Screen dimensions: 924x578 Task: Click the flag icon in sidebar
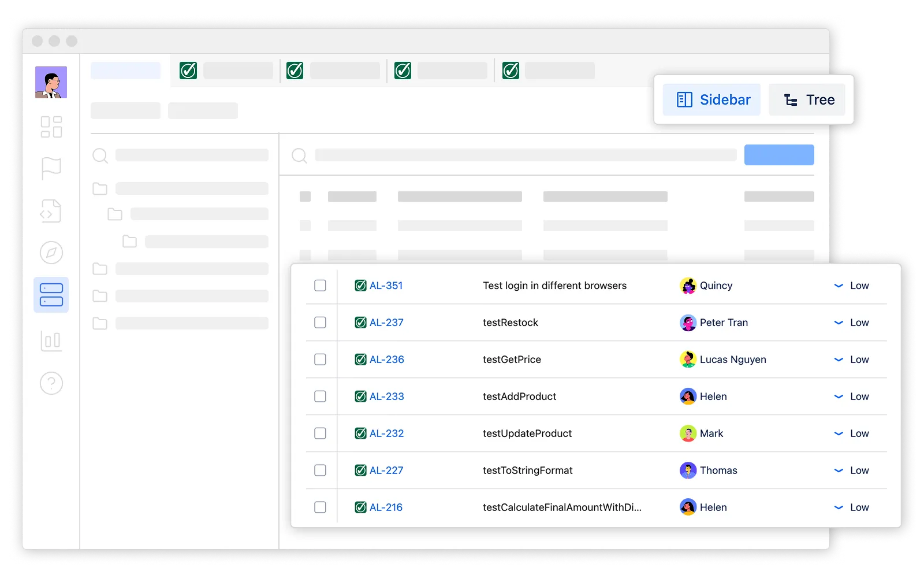pos(51,169)
